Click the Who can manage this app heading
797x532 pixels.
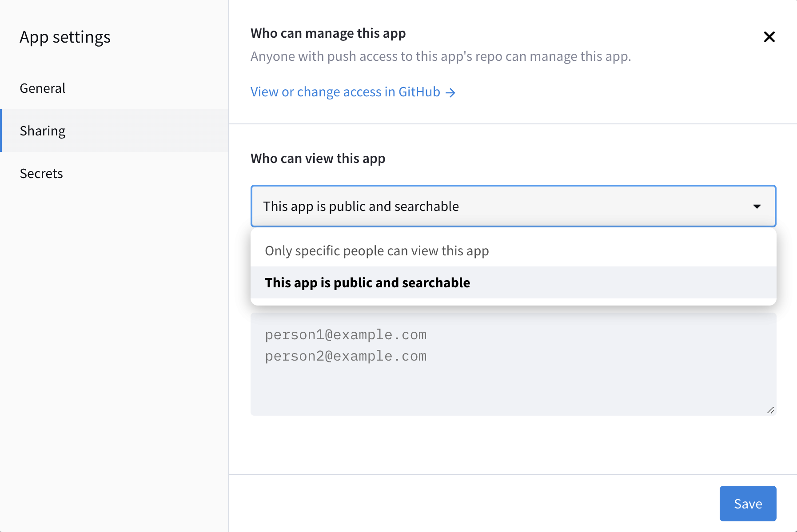pos(328,33)
